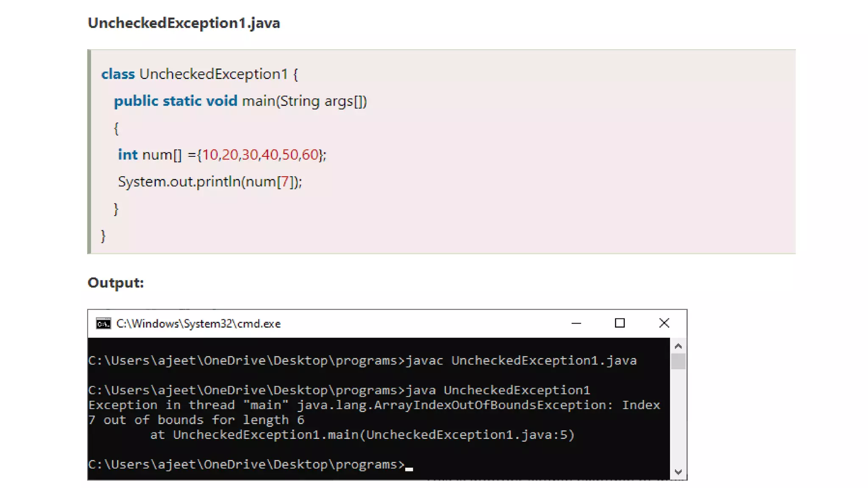Click the System.out.println(num[7]) line
This screenshot has height=488, width=868.
click(210, 182)
